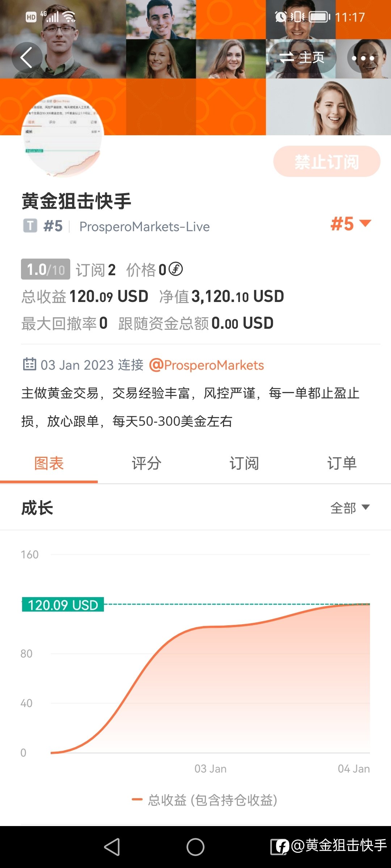Viewport: 391px width, 868px height.
Task: Select the 图表 tab
Action: 49,464
